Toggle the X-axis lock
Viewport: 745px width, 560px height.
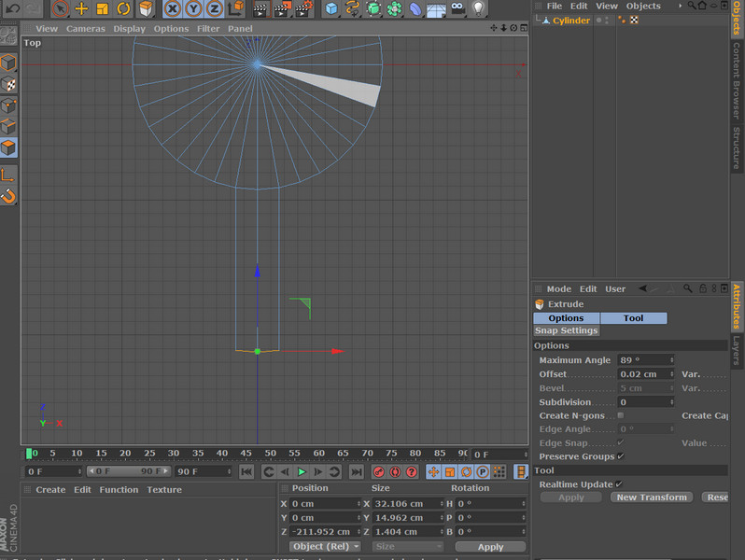[x=173, y=8]
